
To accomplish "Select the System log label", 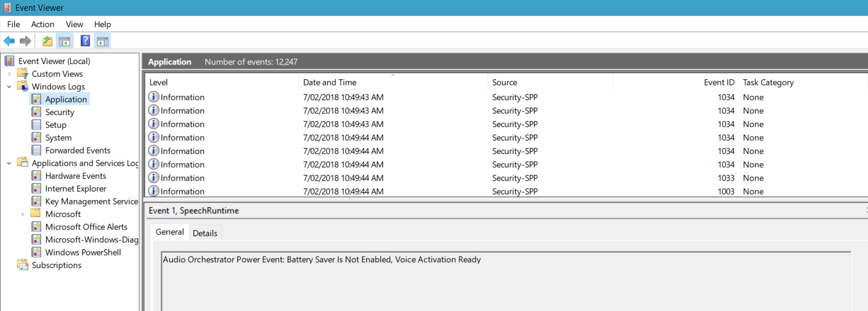I will pyautogui.click(x=58, y=138).
